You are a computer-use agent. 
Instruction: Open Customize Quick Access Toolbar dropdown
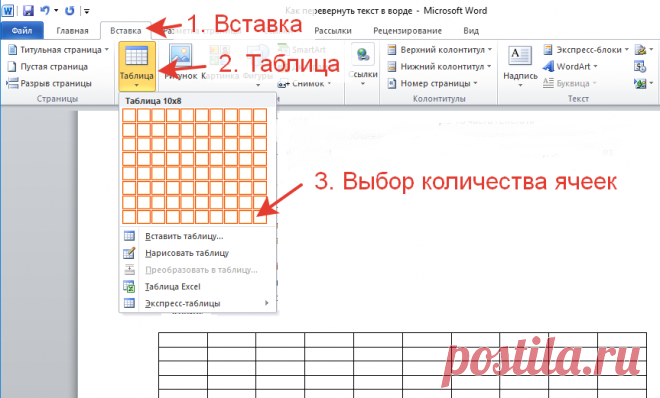pyautogui.click(x=86, y=11)
